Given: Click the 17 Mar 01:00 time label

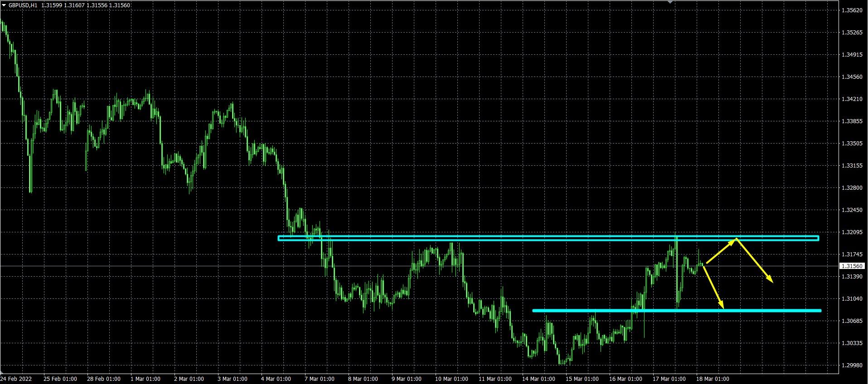Looking at the screenshot, I should click(x=669, y=379).
